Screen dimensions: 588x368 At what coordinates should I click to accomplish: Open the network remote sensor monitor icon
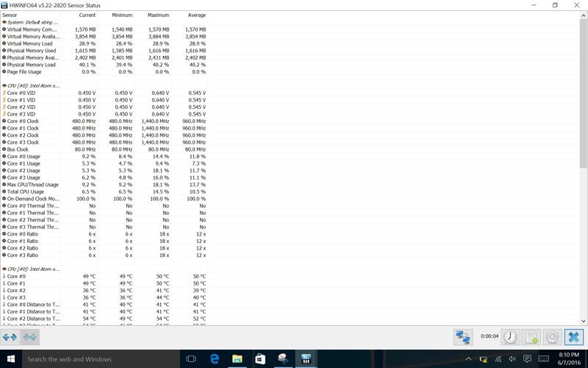click(x=463, y=337)
